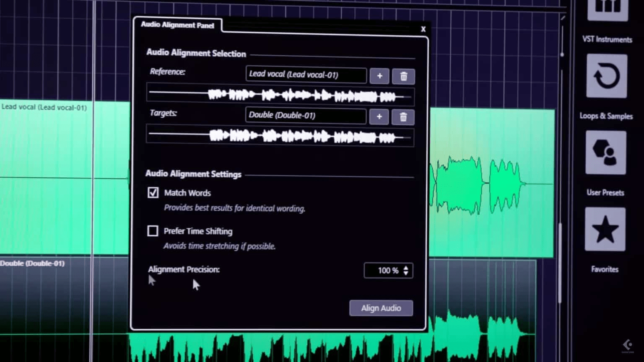This screenshot has height=362, width=644.
Task: Select the Lead vocal audio clip
Action: coord(63,176)
